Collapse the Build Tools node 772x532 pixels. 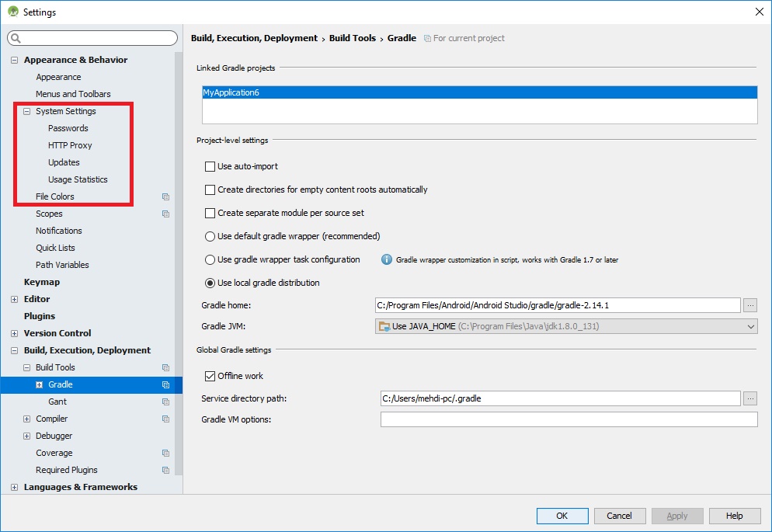click(x=26, y=367)
